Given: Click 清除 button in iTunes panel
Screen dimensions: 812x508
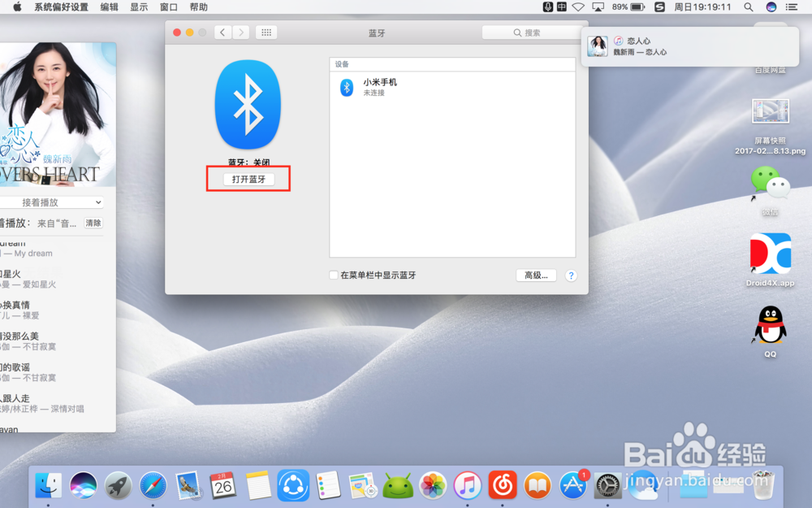Looking at the screenshot, I should coord(93,223).
